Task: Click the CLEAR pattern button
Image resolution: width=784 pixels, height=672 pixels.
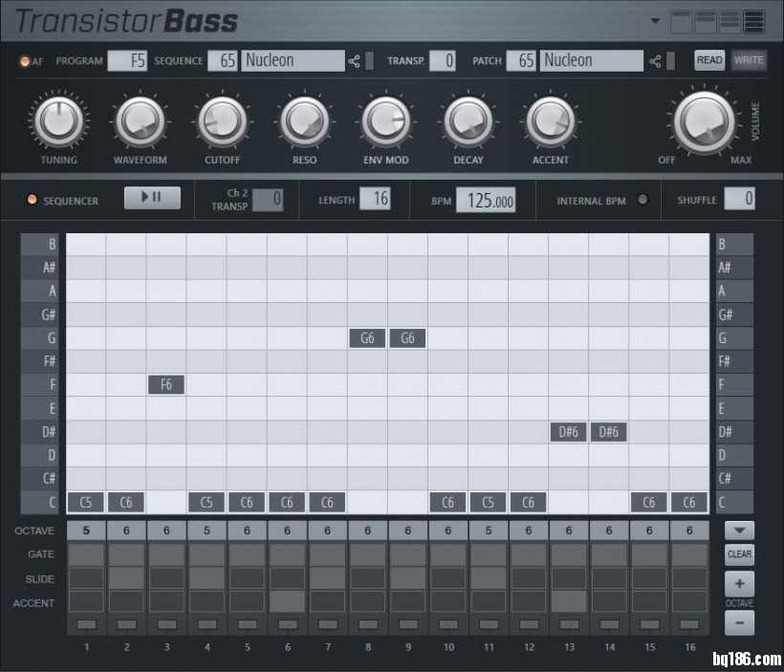Action: tap(739, 554)
